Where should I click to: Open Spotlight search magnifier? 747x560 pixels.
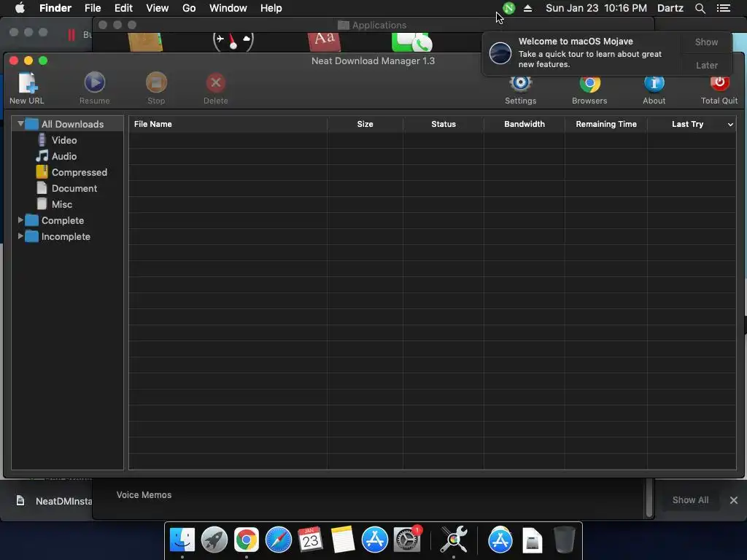(x=700, y=8)
